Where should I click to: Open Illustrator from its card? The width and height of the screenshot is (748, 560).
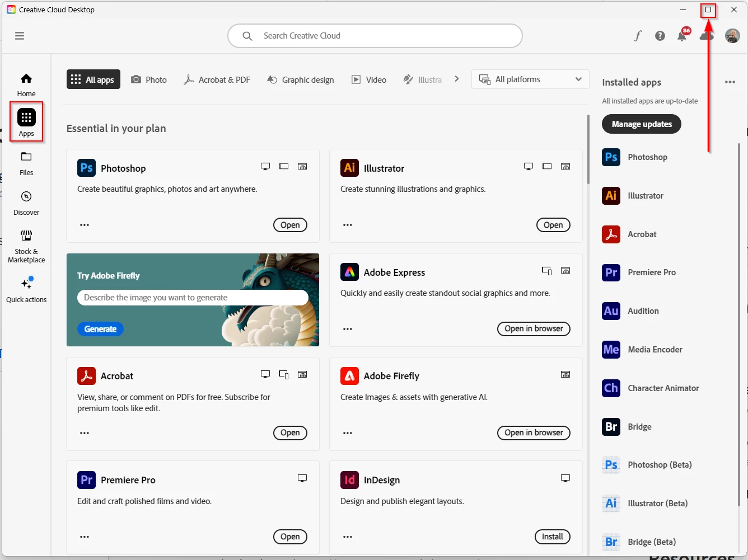click(553, 225)
